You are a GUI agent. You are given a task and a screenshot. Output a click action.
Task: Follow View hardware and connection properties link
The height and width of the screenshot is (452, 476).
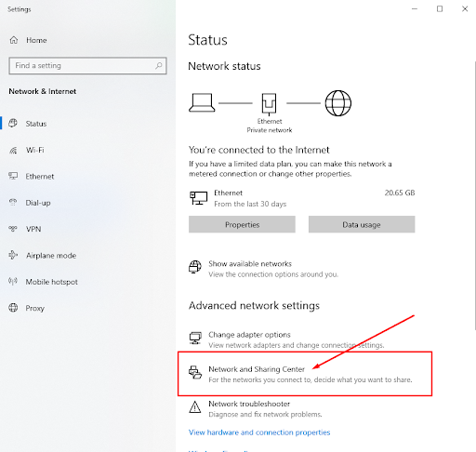[259, 432]
